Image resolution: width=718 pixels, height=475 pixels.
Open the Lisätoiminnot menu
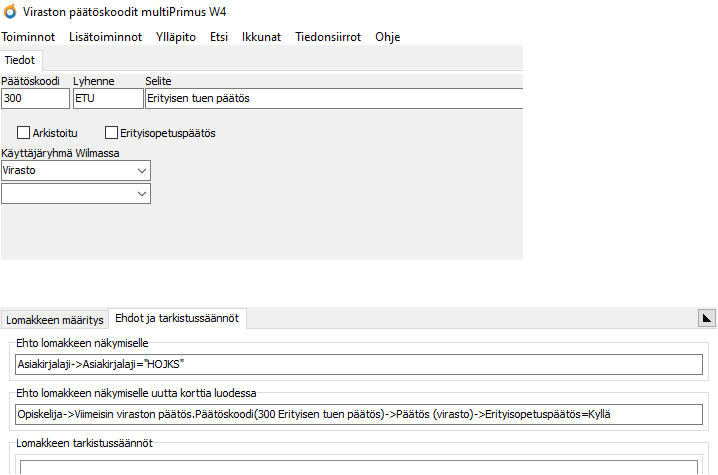click(x=105, y=37)
